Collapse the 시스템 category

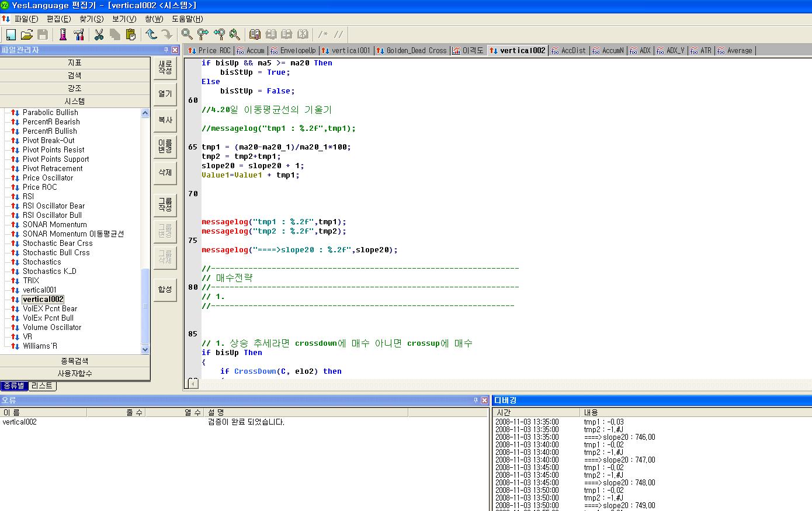(75, 101)
